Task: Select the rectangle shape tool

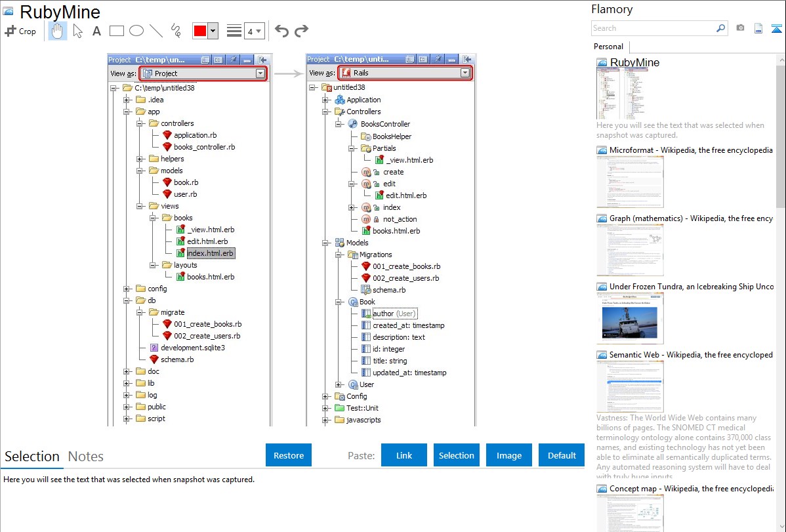Action: [x=117, y=31]
